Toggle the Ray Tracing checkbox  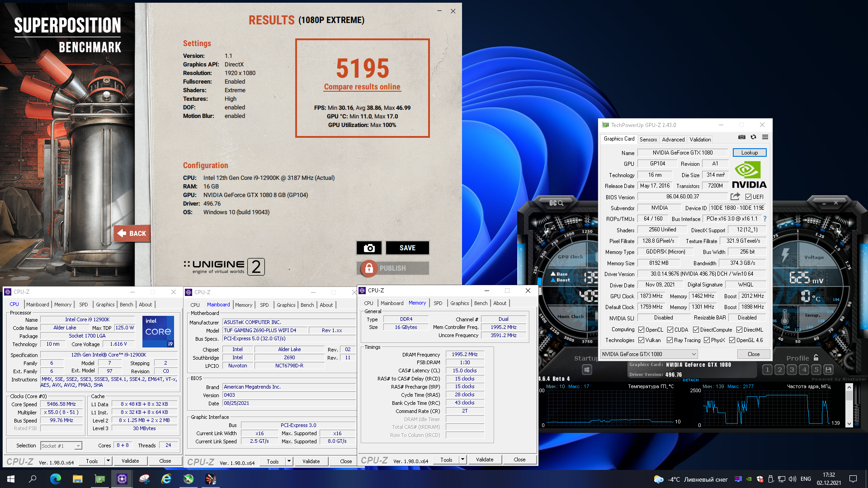tap(670, 340)
